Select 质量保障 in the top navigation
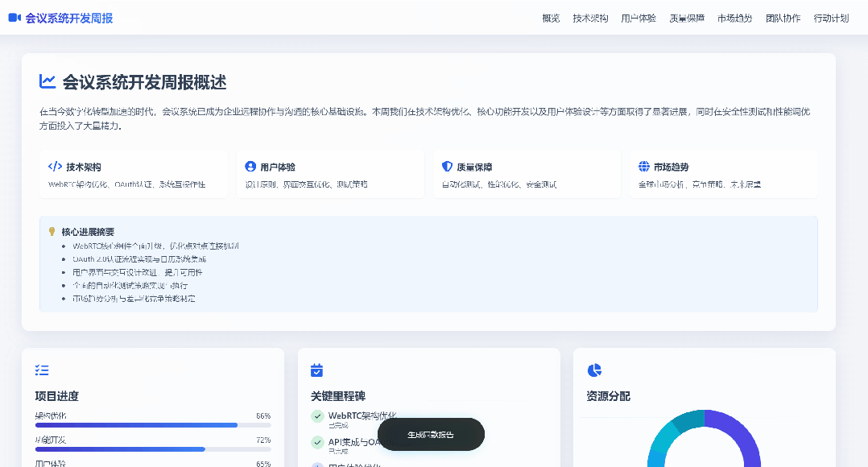The image size is (868, 467). 686,19
